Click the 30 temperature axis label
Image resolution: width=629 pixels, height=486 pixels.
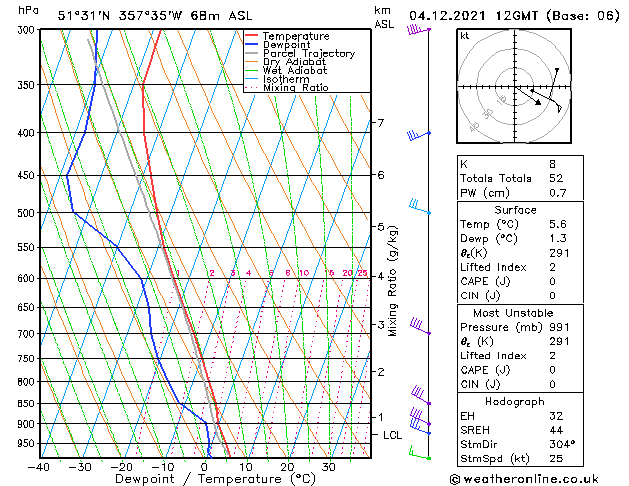tap(329, 467)
